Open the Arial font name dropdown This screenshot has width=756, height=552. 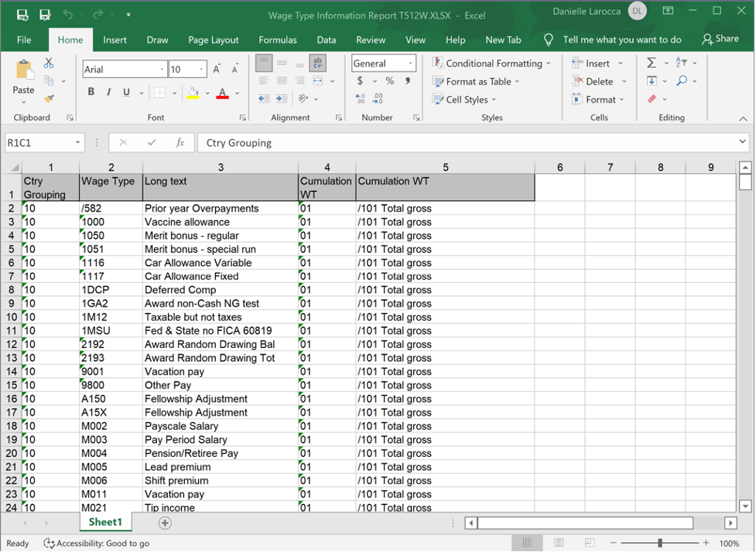162,70
